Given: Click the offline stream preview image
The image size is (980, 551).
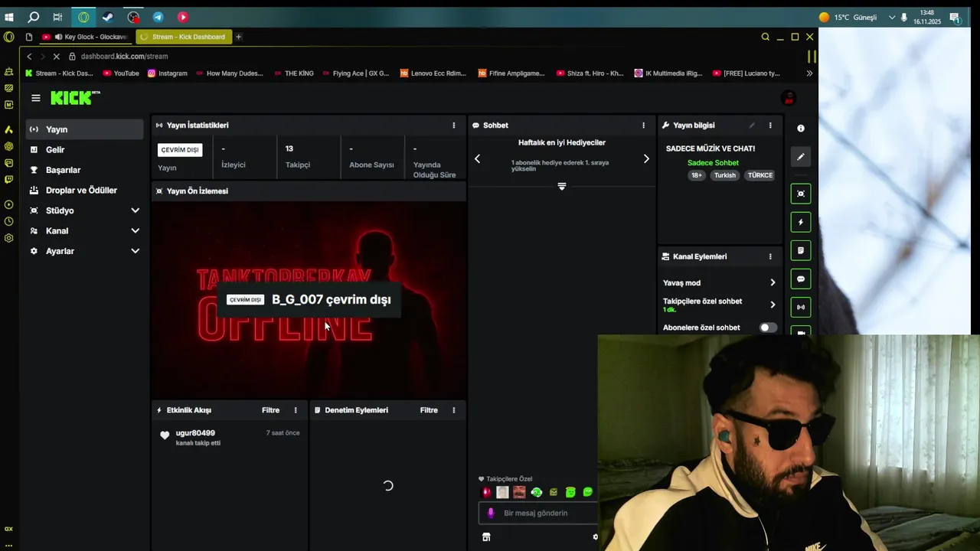Looking at the screenshot, I should point(309,299).
